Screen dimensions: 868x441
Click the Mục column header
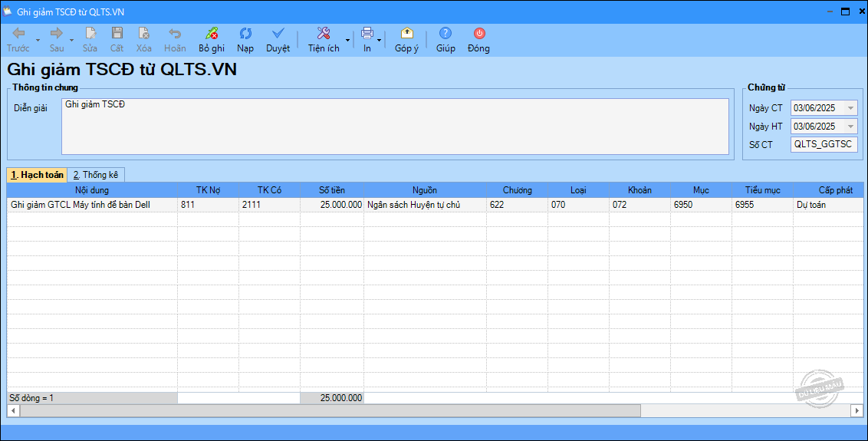pos(701,190)
